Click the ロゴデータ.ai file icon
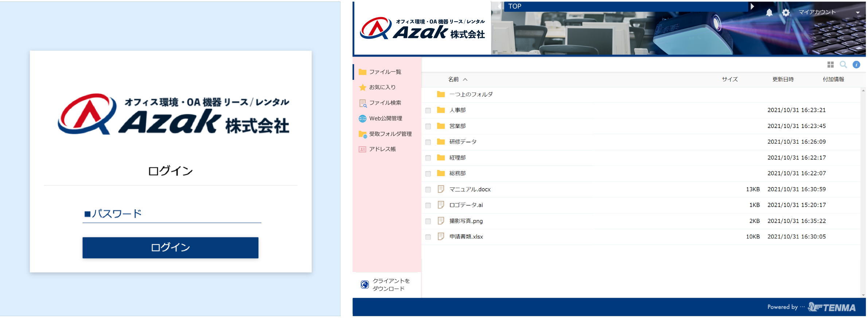Screen dimensions: 868x318 coord(441,205)
